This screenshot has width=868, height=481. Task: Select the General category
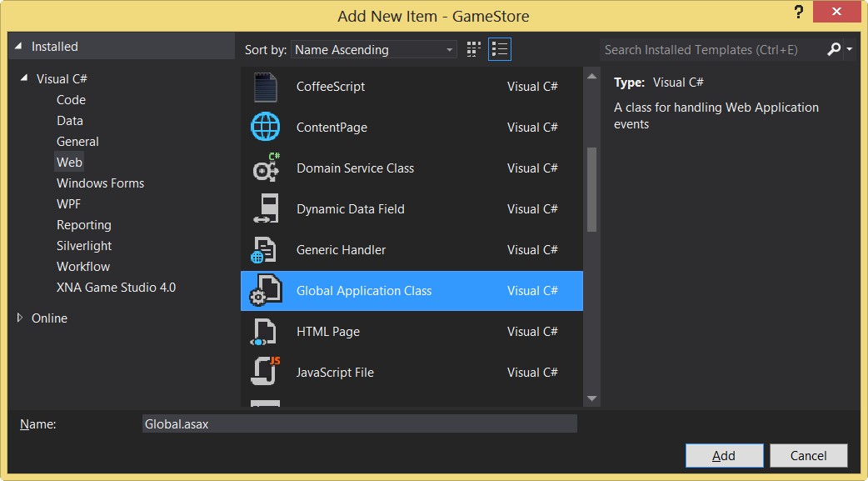coord(77,142)
